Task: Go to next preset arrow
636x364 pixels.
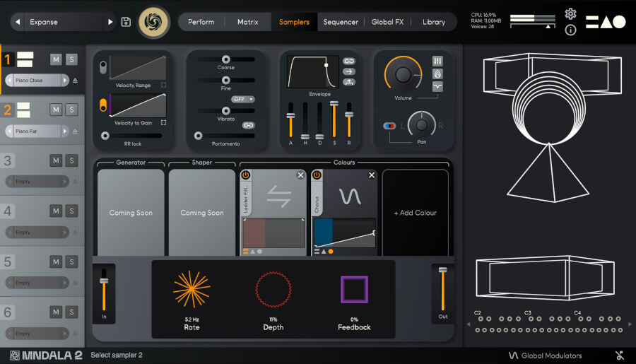Action: click(110, 22)
